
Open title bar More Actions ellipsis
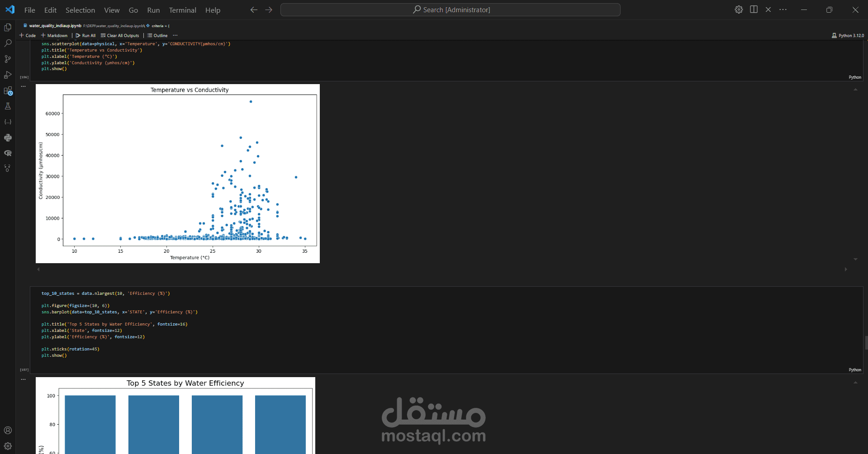pyautogui.click(x=783, y=9)
